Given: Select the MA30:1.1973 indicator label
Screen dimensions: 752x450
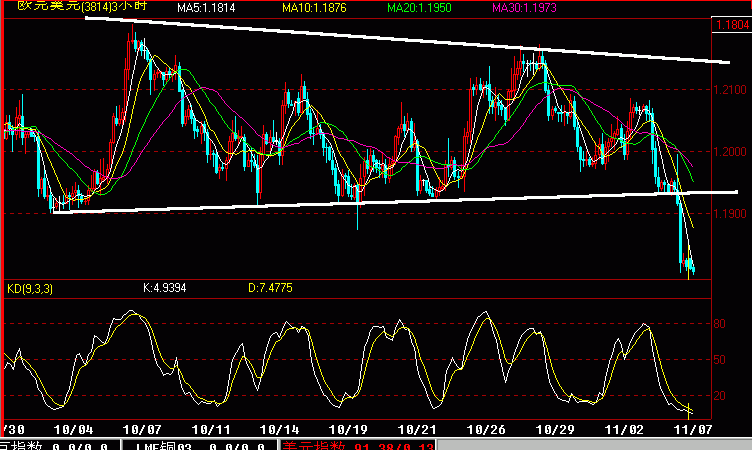Looking at the screenshot, I should pyautogui.click(x=524, y=8).
